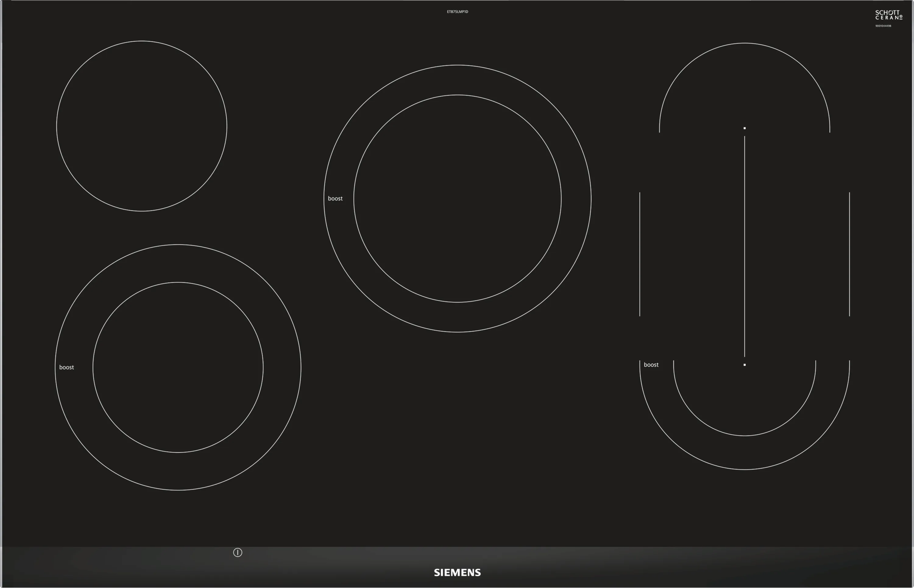914x588 pixels.
Task: Click the 9001044498 serial number text
Action: click(883, 26)
